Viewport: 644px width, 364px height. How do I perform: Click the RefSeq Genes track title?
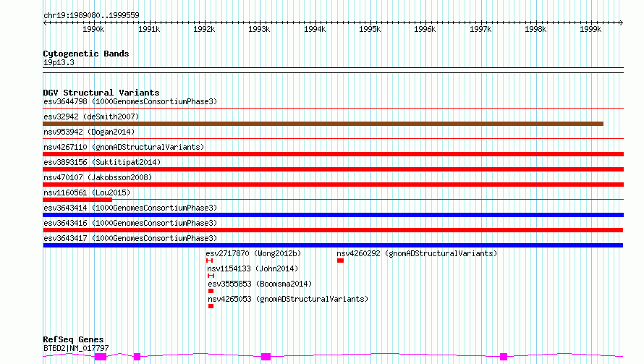click(x=74, y=340)
